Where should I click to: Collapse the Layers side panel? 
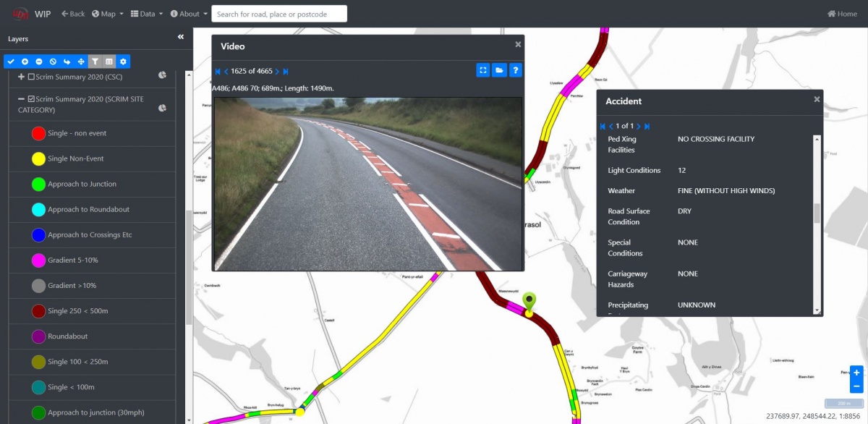point(181,38)
